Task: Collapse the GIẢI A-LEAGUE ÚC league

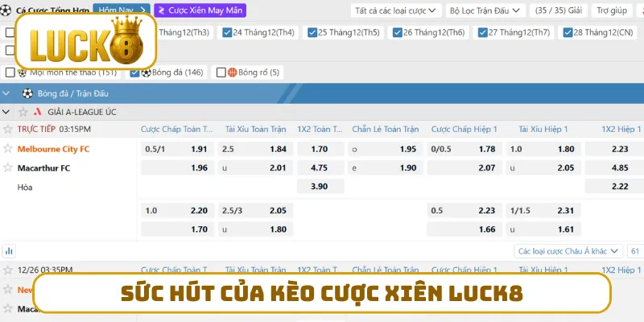Action: (6, 112)
